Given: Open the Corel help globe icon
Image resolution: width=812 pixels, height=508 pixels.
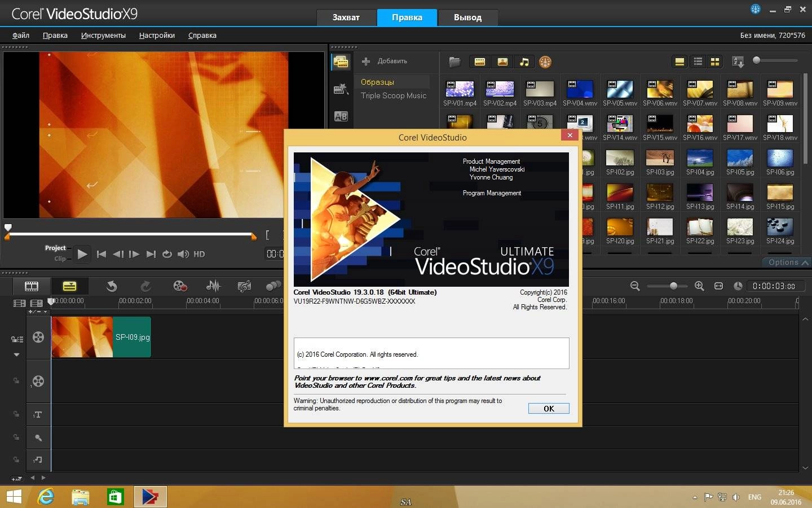Looking at the screenshot, I should pyautogui.click(x=756, y=9).
